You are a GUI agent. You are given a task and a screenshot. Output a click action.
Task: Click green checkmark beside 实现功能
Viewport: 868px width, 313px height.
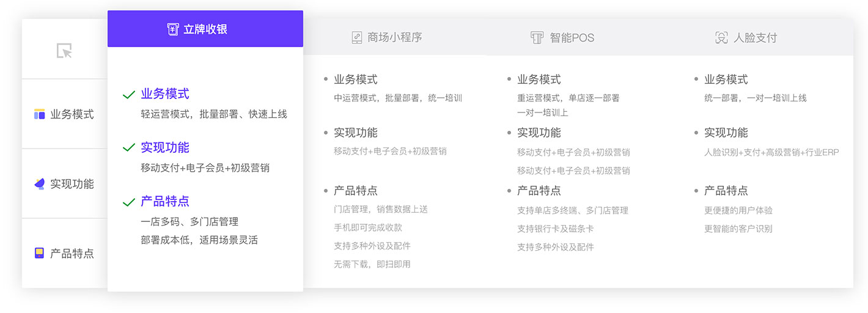click(x=128, y=148)
